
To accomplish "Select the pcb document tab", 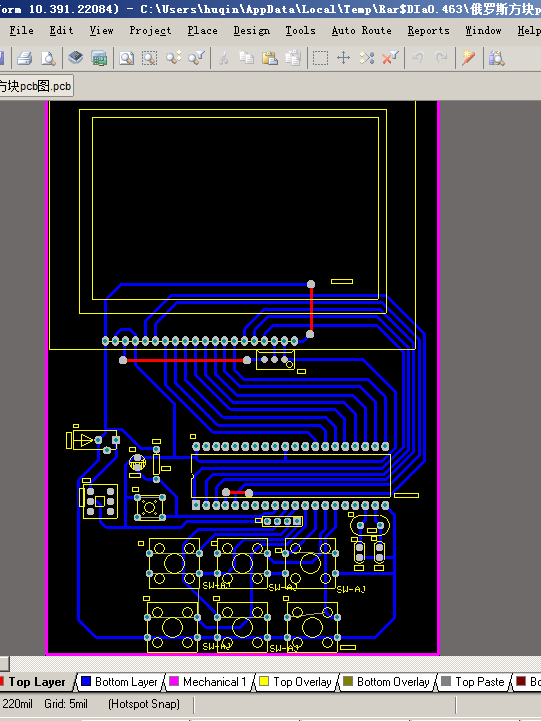I will click(x=35, y=86).
